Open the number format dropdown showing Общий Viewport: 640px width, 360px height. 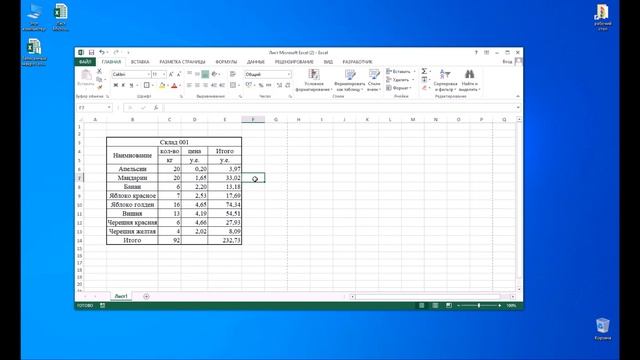[x=289, y=74]
